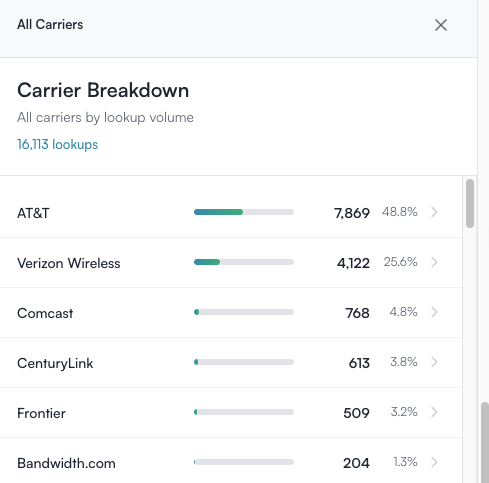The height and width of the screenshot is (483, 489).
Task: Click the 3.2% share value
Action: point(404,412)
